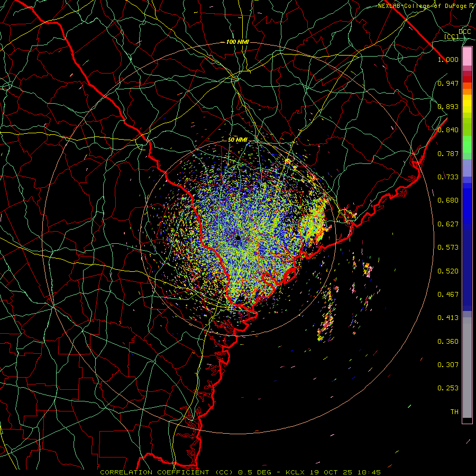The width and height of the screenshot is (476, 476).
Task: Pick the bright green color bar segment
Action: pos(467,144)
